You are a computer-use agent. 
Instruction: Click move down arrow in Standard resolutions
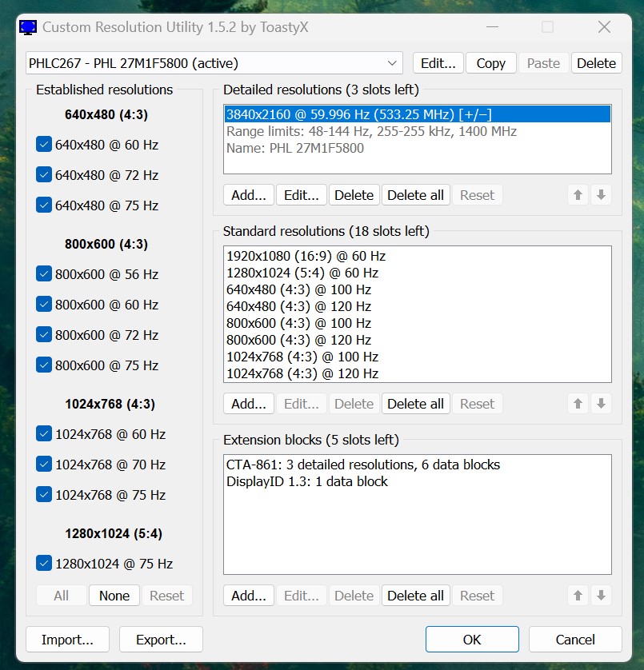(x=602, y=404)
